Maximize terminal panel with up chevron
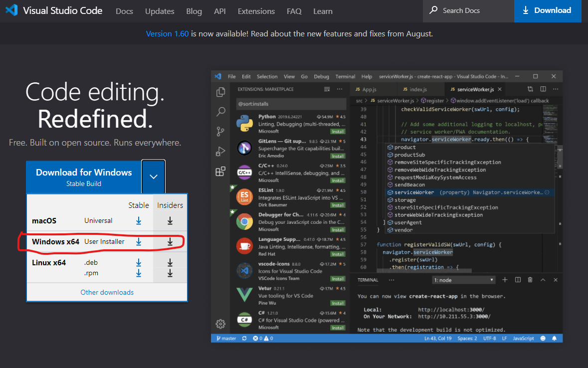The height and width of the screenshot is (368, 588). point(543,280)
